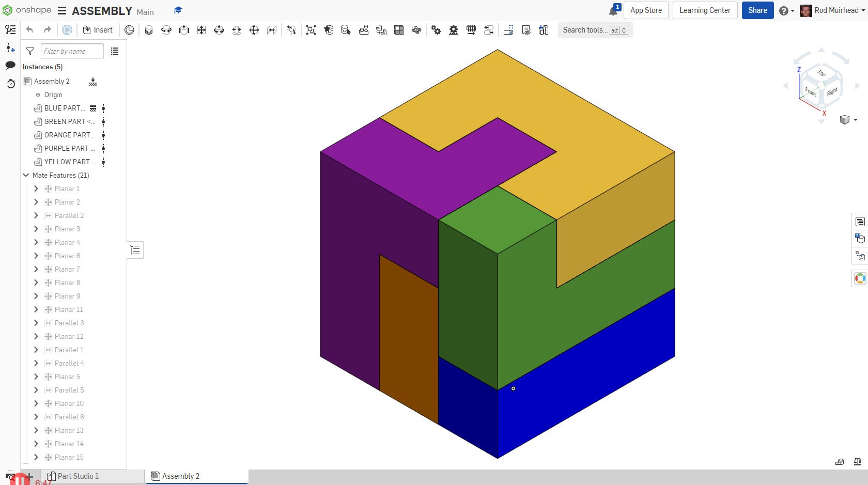
Task: Open the tools tree icon at toolbar start
Action: pos(10,30)
